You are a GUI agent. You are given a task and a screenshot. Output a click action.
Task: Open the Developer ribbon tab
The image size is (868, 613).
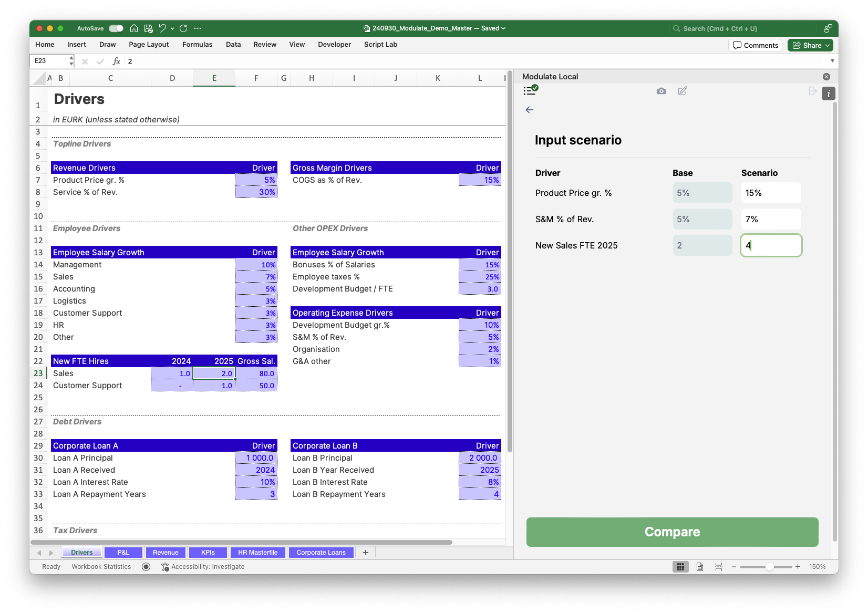tap(335, 45)
